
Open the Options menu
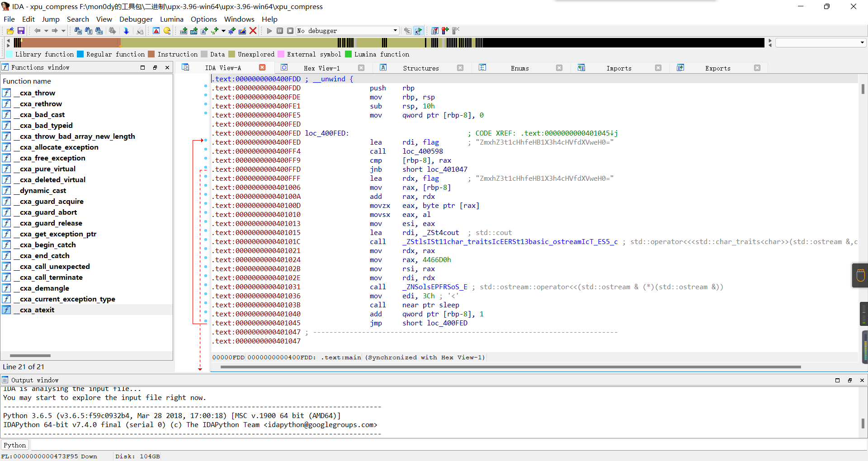coord(203,19)
